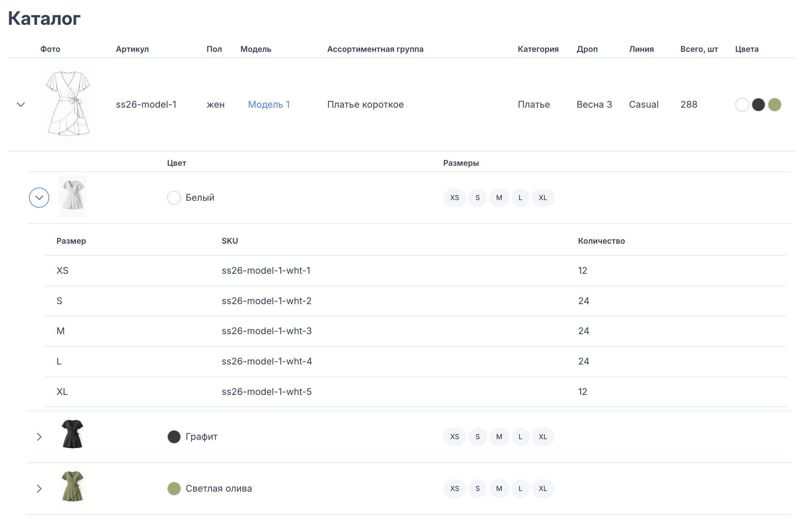This screenshot has height=523, width=812.
Task: Select the XL size chip for Белый
Action: pos(543,198)
